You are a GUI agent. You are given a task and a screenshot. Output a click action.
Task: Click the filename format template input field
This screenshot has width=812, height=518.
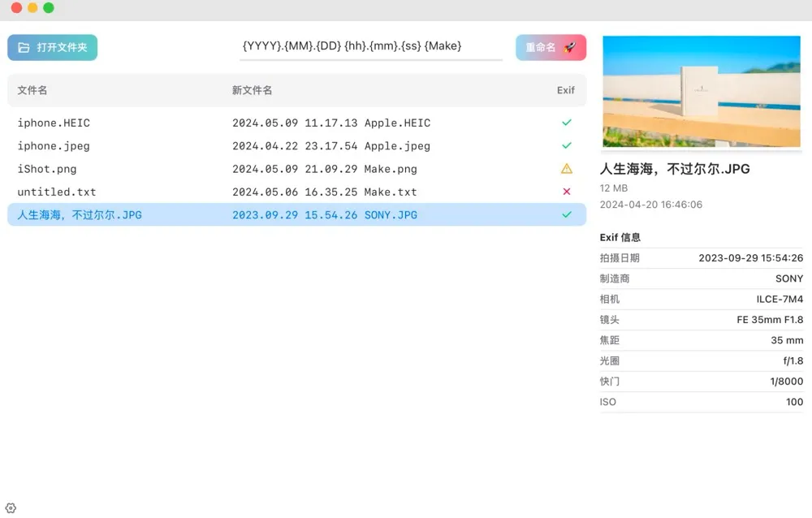coord(371,46)
